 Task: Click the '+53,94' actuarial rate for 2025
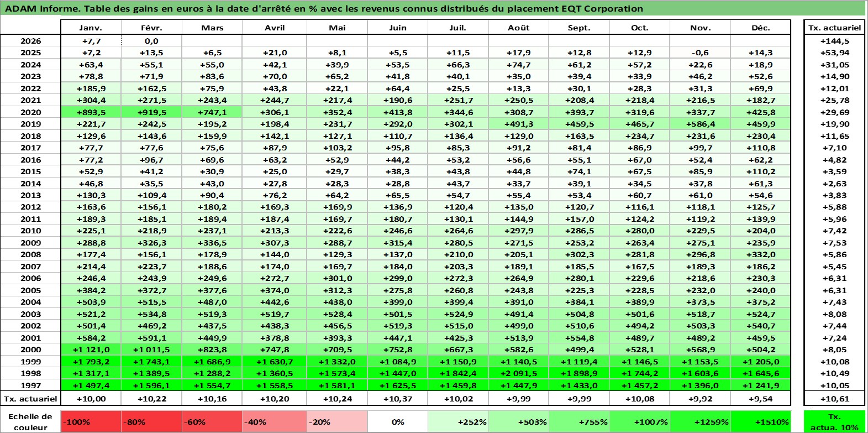[x=834, y=53]
